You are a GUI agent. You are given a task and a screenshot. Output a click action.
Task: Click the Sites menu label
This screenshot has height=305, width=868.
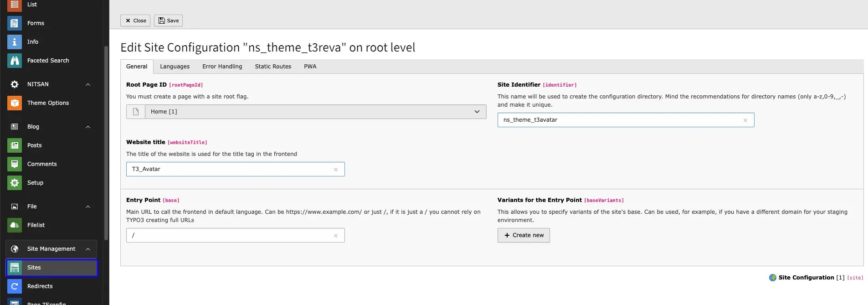tap(34, 268)
